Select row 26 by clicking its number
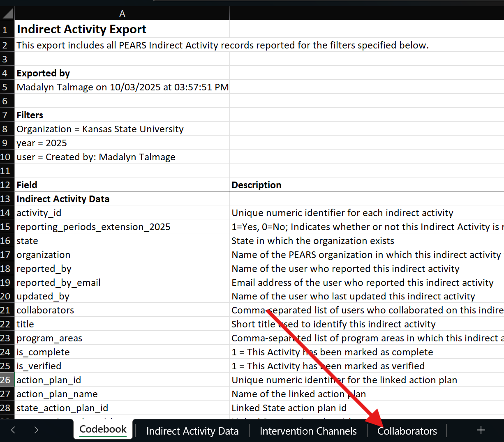 pyautogui.click(x=6, y=380)
